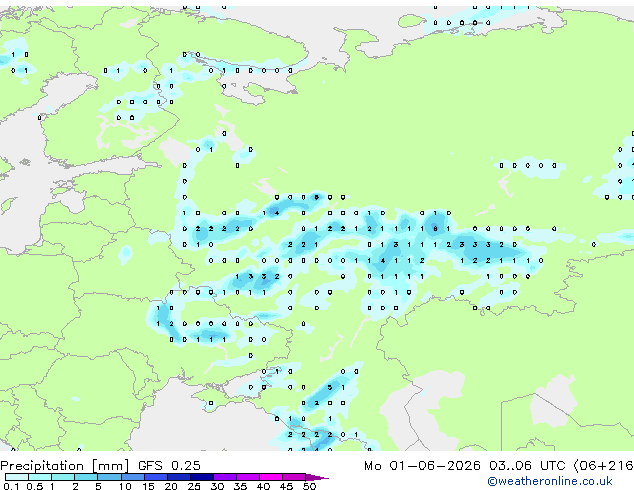Click the legend label '10'
Screen dimensions: 634x490
(x=125, y=486)
